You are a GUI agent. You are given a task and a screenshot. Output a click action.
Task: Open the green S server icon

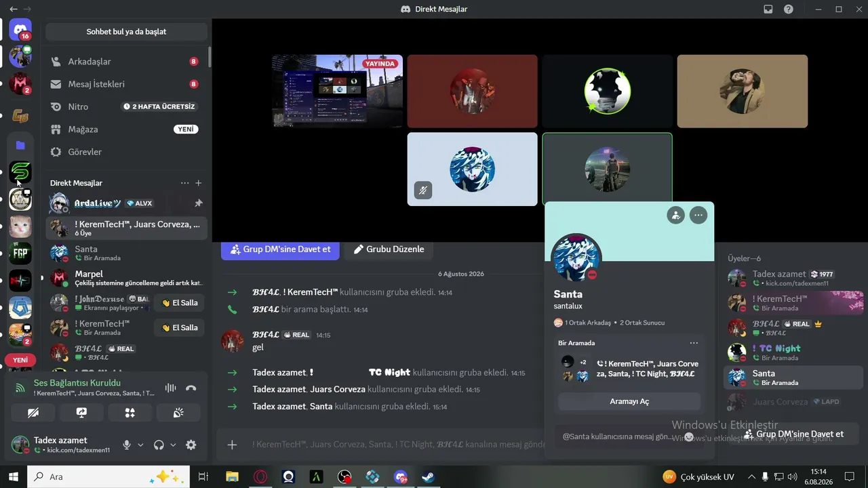point(20,172)
